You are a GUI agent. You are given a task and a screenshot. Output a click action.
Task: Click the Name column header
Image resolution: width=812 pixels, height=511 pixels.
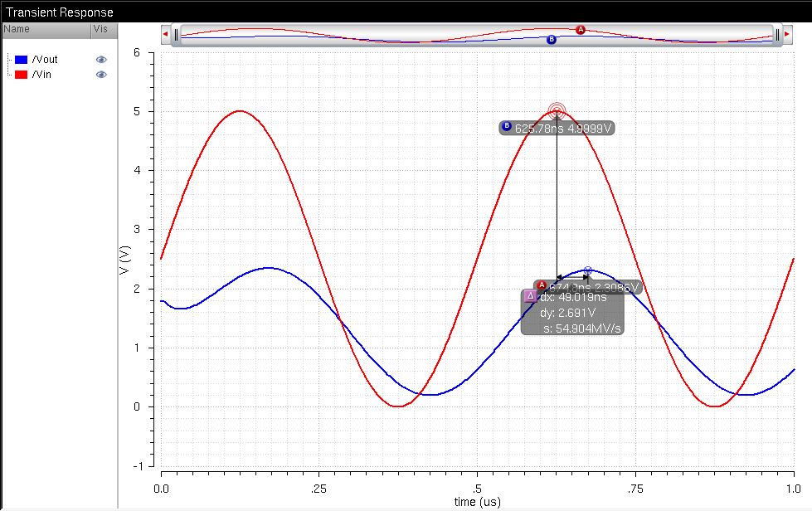[46, 30]
